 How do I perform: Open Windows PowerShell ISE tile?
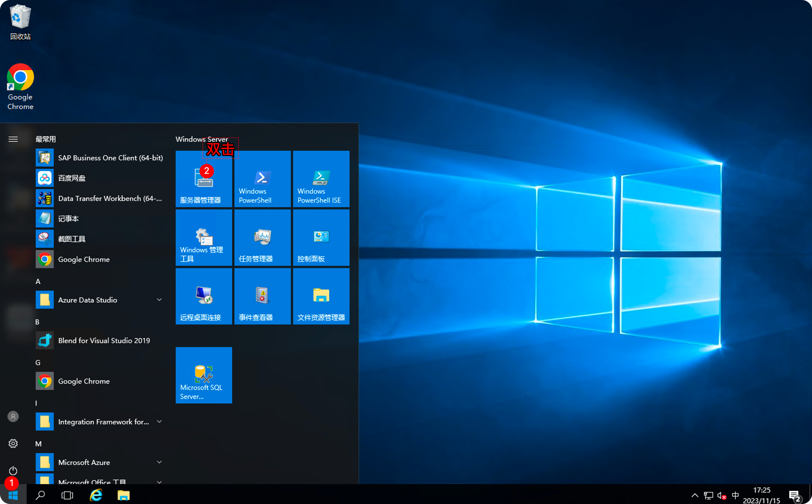pos(321,179)
